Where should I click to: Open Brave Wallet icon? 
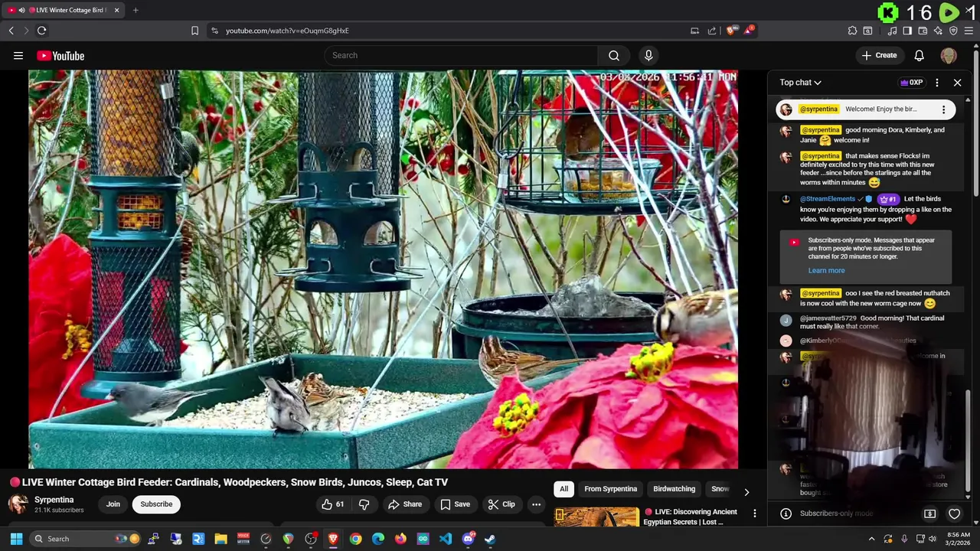[923, 31]
